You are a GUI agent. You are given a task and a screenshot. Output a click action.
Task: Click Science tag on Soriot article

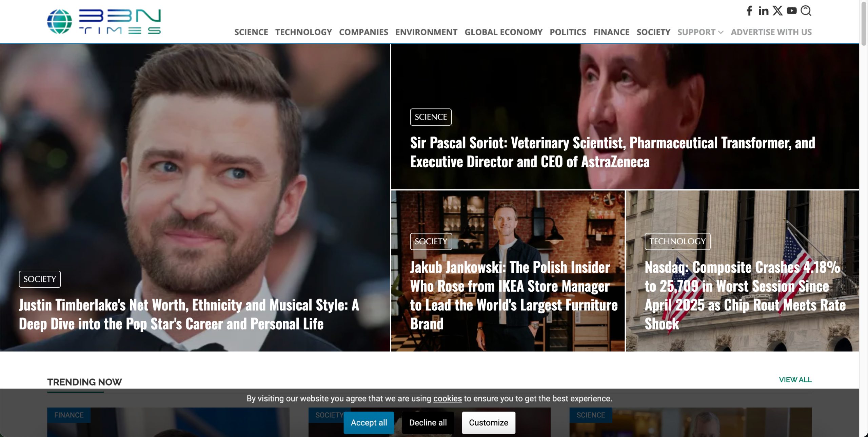point(431,117)
